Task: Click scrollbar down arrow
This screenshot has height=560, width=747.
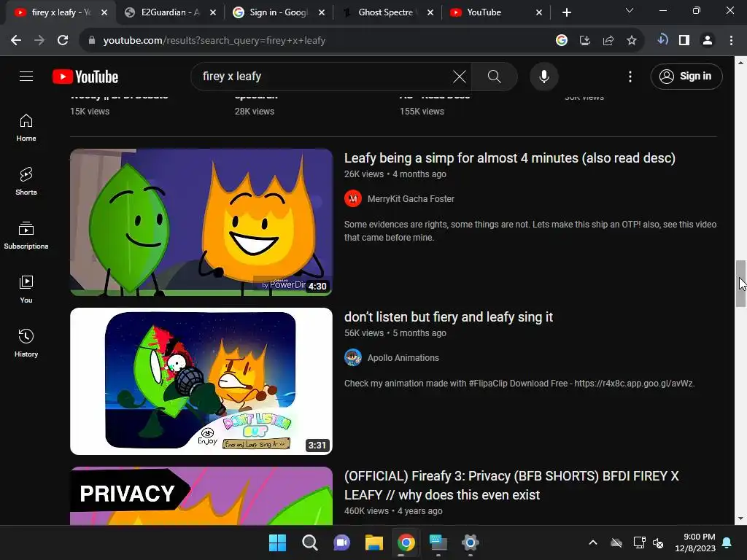Action: [x=740, y=518]
